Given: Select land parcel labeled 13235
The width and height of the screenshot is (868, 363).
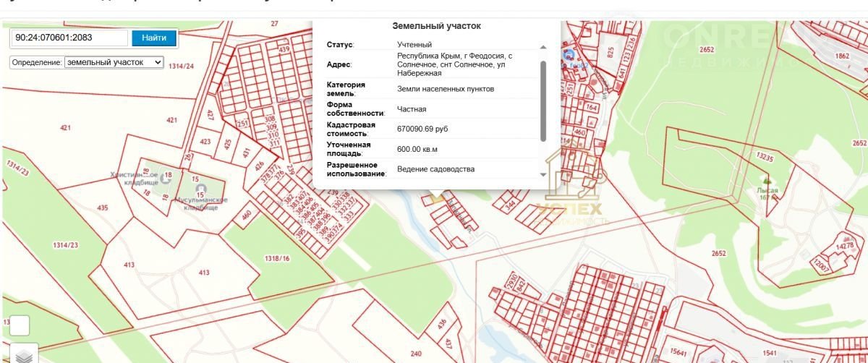Looking at the screenshot, I should [x=765, y=155].
